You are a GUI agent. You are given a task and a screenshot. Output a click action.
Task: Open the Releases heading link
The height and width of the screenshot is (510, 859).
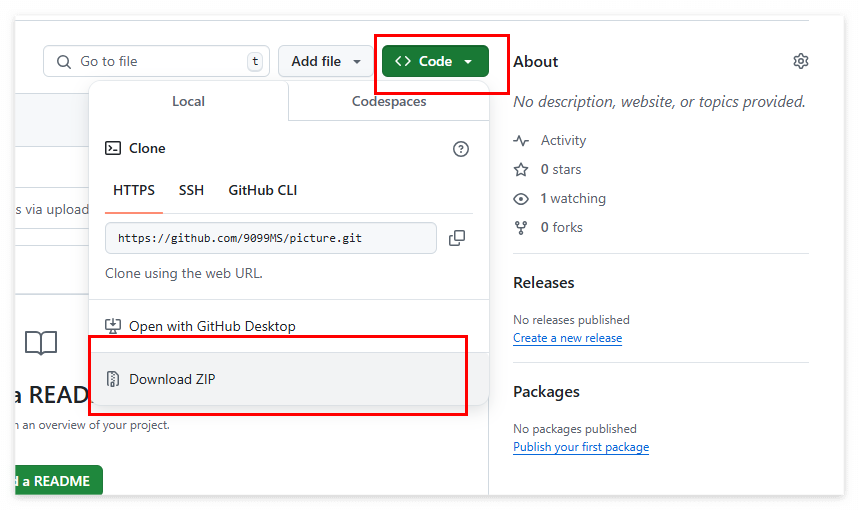pyautogui.click(x=543, y=283)
